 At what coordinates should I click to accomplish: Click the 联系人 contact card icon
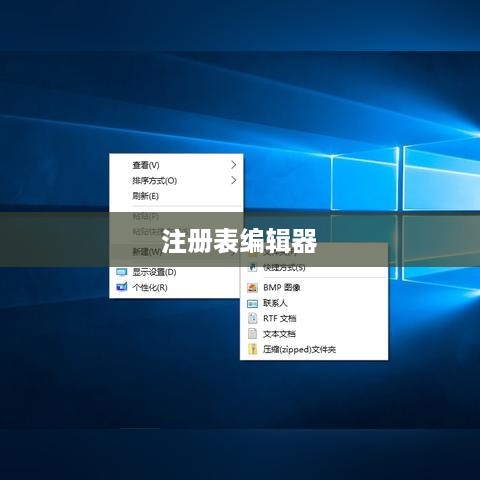tap(252, 303)
